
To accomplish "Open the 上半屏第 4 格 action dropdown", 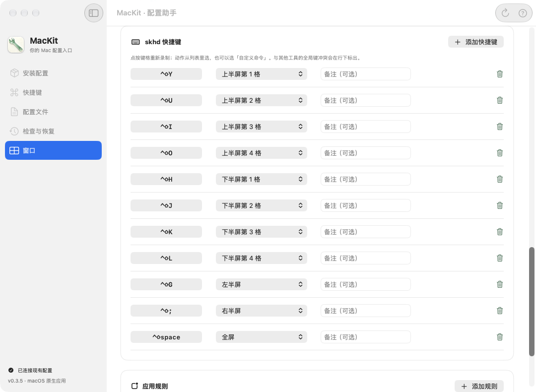I will [262, 153].
